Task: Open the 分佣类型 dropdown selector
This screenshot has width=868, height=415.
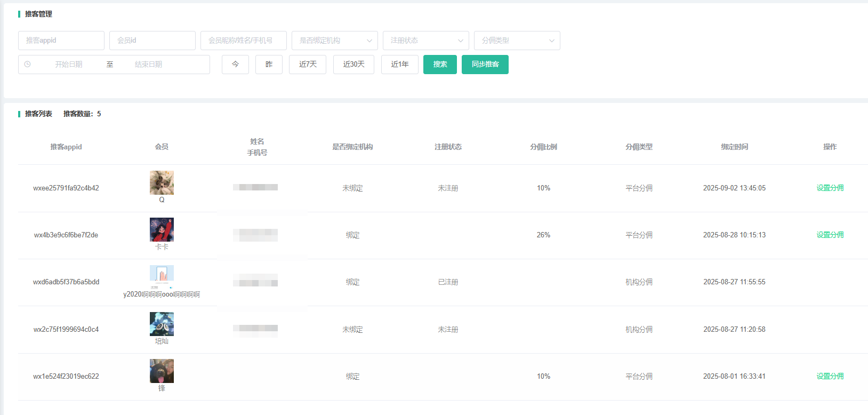Action: 517,41
